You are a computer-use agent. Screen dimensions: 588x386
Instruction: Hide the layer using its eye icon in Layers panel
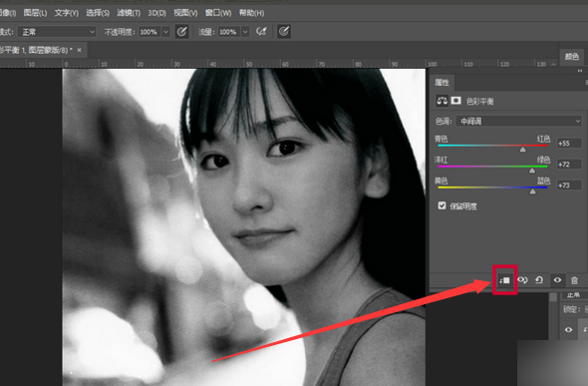[x=568, y=330]
